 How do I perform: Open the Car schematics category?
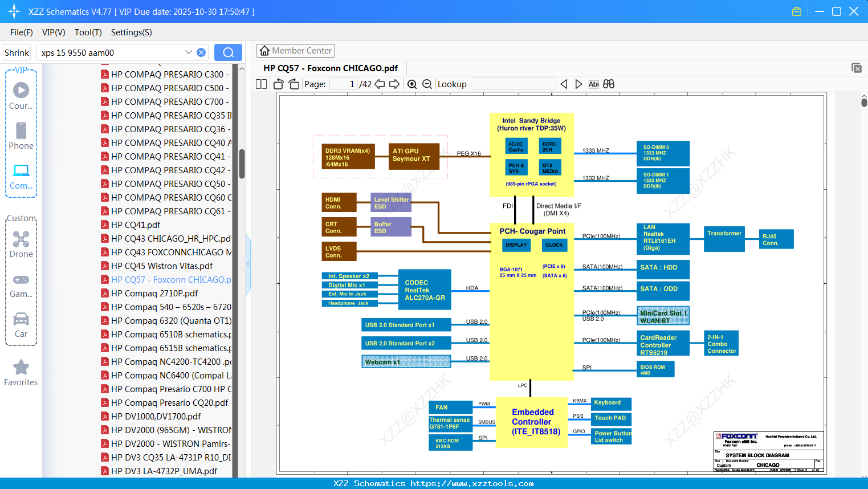pos(21,324)
